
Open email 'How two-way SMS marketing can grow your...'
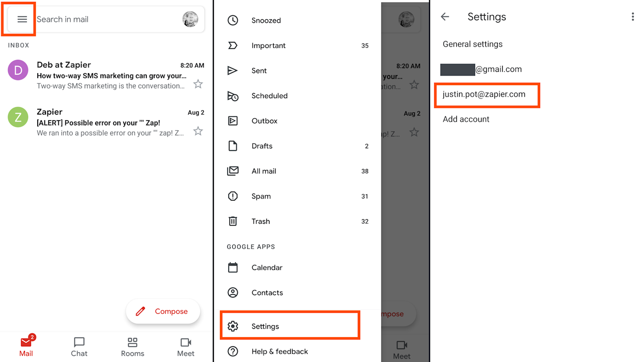tap(106, 75)
